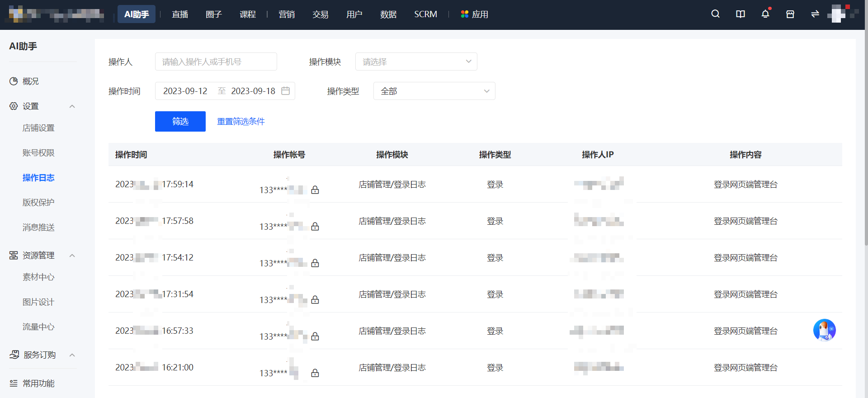868x398 pixels.
Task: Click the book/documentation icon in header
Action: point(741,14)
